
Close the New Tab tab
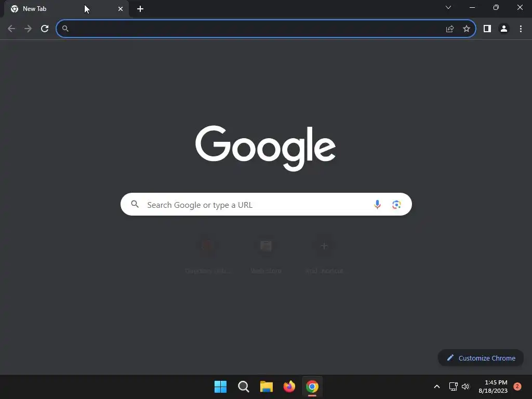(121, 9)
